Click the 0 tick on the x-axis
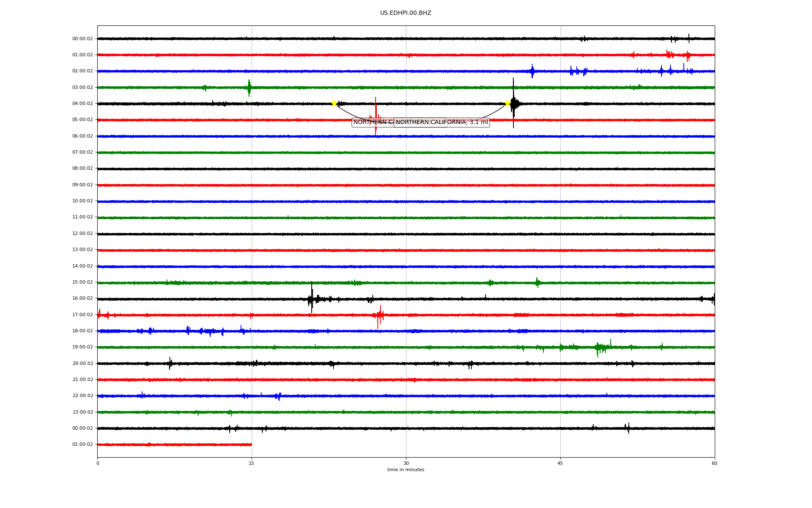Viewport: 812px width, 508px height. point(98,463)
